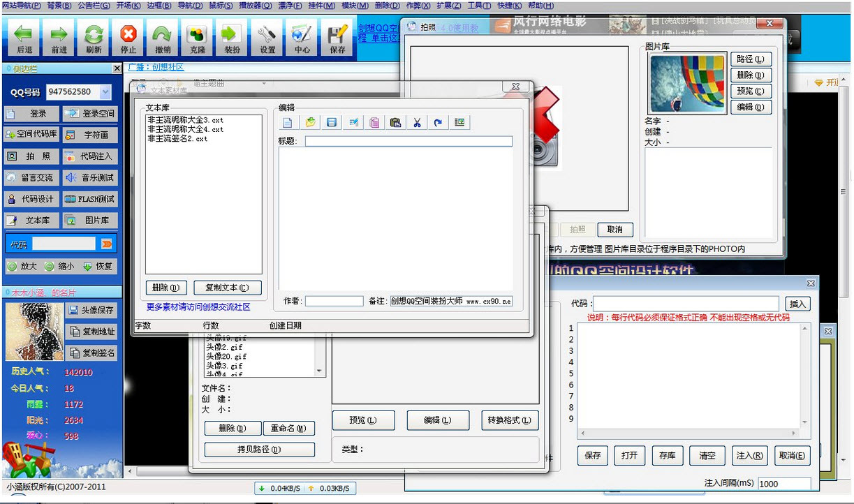Select 非主流签名2.cxt in the text library
854x504 pixels.
click(177, 139)
